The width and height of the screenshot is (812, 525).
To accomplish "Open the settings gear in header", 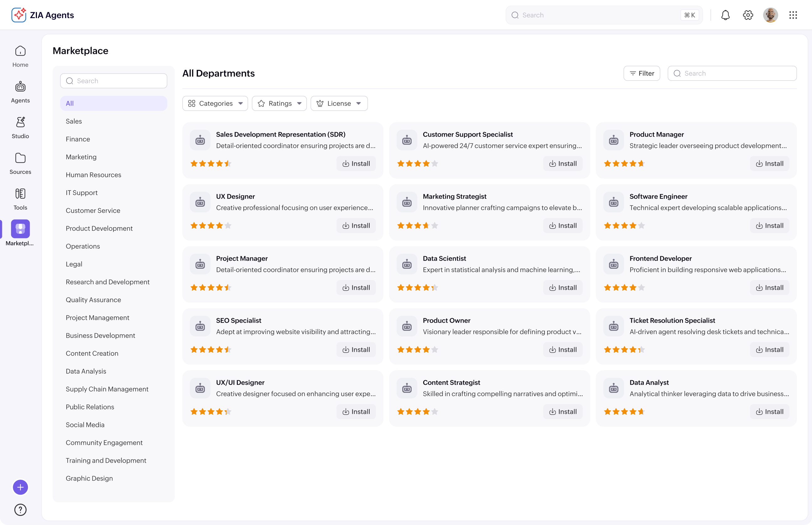I will pyautogui.click(x=748, y=15).
